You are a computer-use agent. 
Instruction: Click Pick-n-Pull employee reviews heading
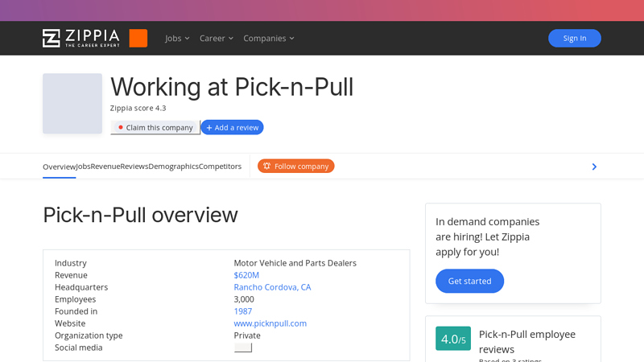[527, 342]
